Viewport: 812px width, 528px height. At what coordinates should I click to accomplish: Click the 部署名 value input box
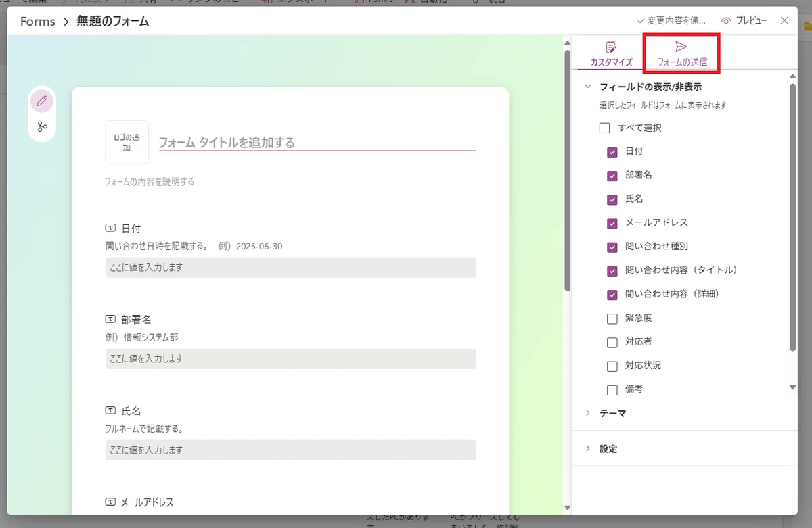(x=291, y=359)
